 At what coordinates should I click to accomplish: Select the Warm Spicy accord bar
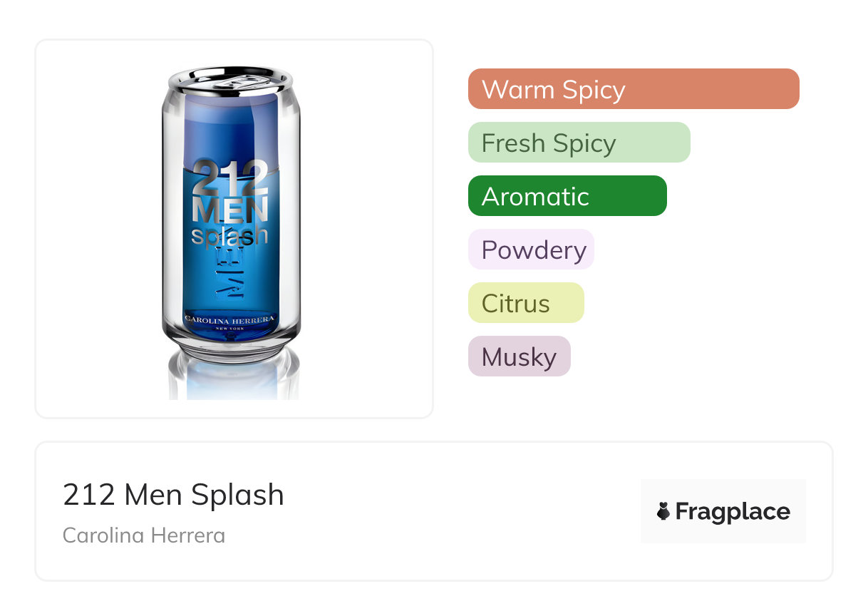point(634,89)
